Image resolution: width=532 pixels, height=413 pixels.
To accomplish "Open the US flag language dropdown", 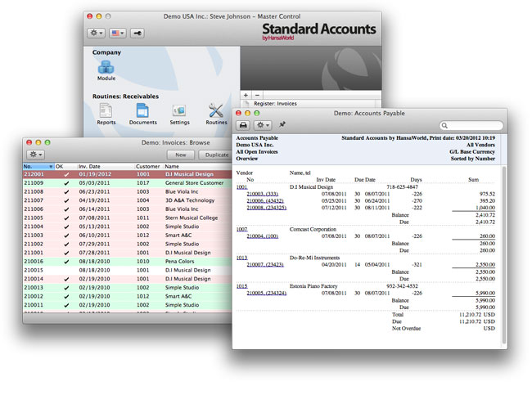I will coord(118,33).
